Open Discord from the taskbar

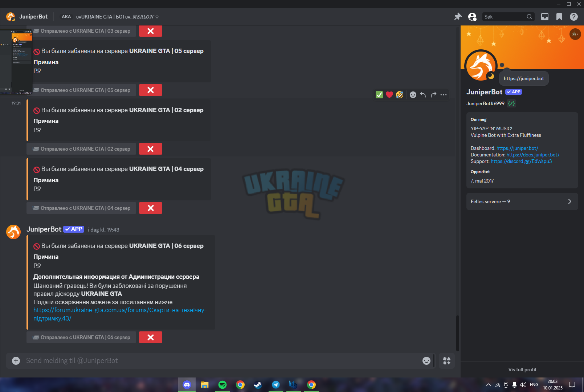click(187, 385)
